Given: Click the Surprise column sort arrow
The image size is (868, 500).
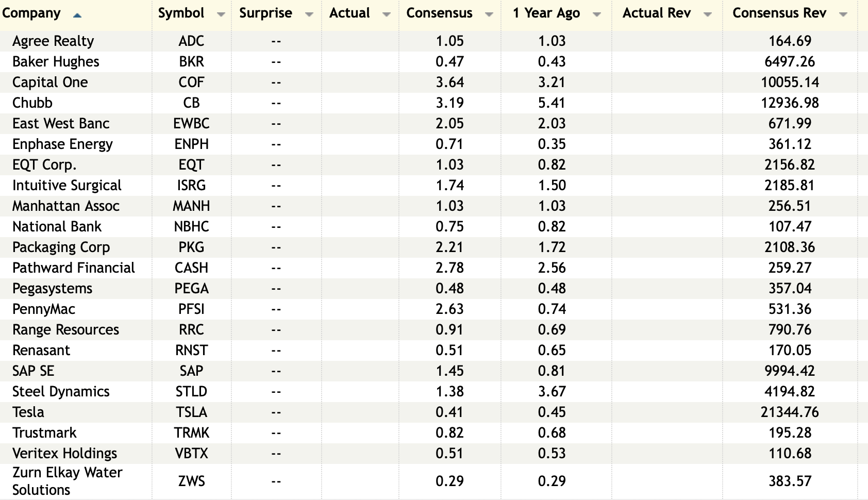Looking at the screenshot, I should pyautogui.click(x=309, y=14).
